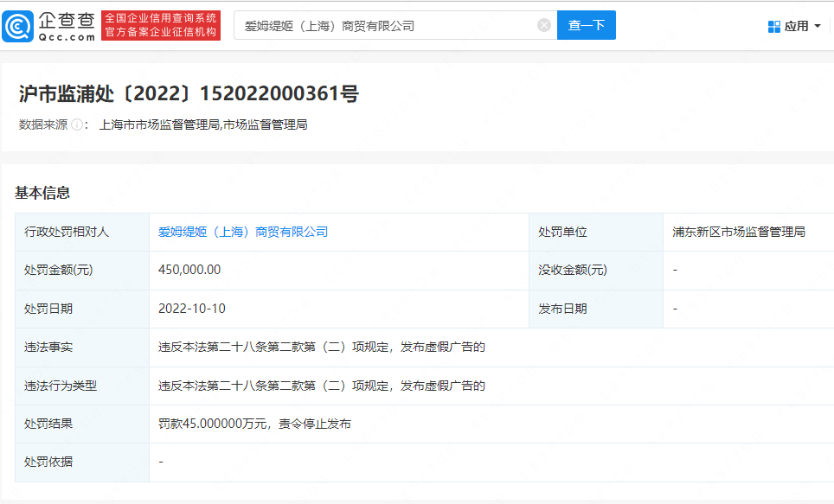Click the 处罚依据 label cell
The image size is (834, 504).
pos(82,463)
